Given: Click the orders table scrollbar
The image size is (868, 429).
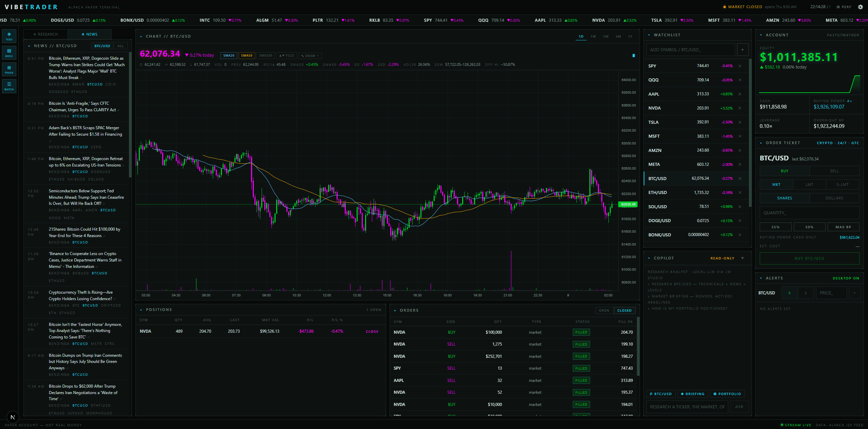Looking at the screenshot, I should pos(638,346).
